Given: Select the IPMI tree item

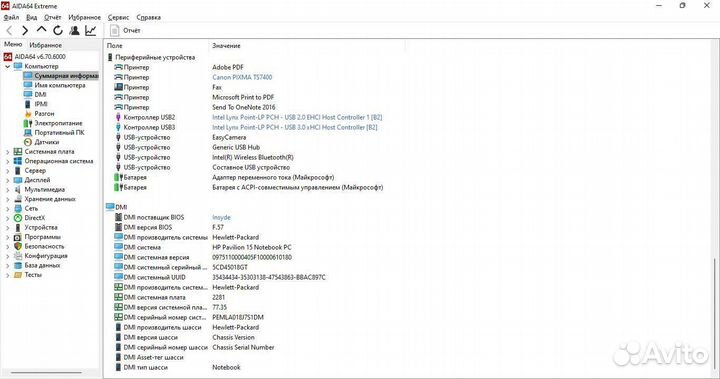Looking at the screenshot, I should (36, 104).
